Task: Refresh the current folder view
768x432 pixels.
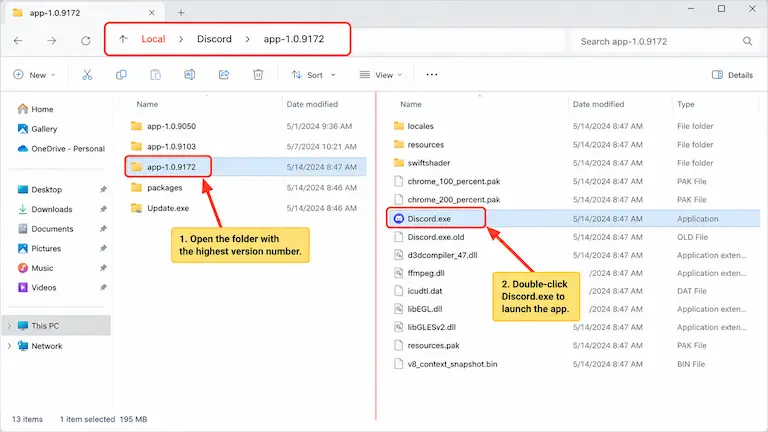Action: pos(86,41)
